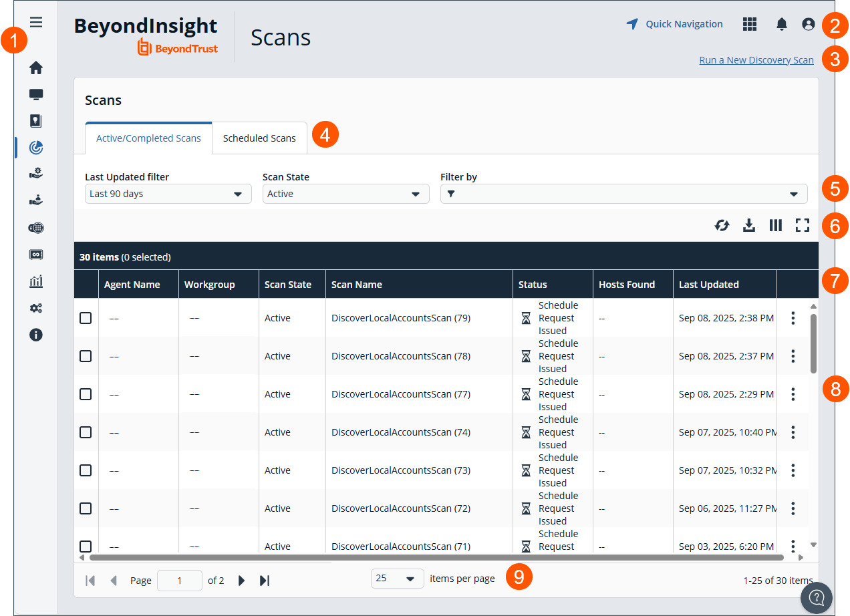Go to next page of scans
The image size is (850, 616).
point(242,581)
